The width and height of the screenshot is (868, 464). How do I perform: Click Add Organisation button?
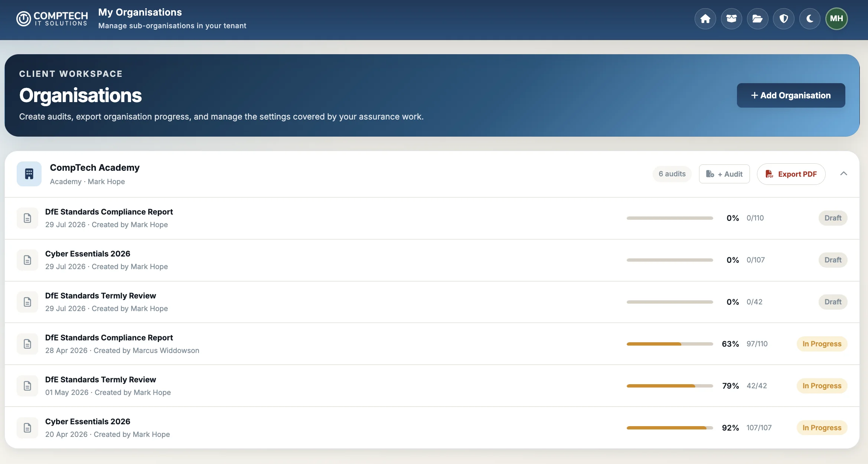coord(791,95)
